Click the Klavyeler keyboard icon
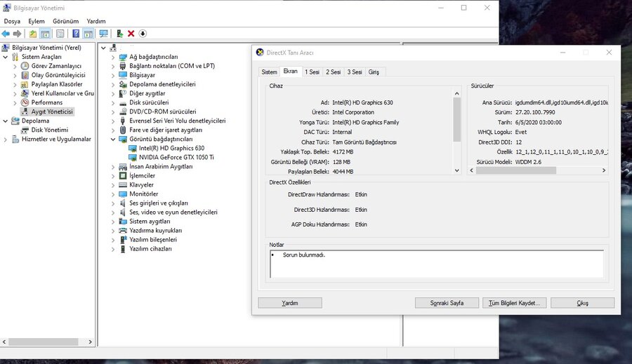 click(x=123, y=185)
